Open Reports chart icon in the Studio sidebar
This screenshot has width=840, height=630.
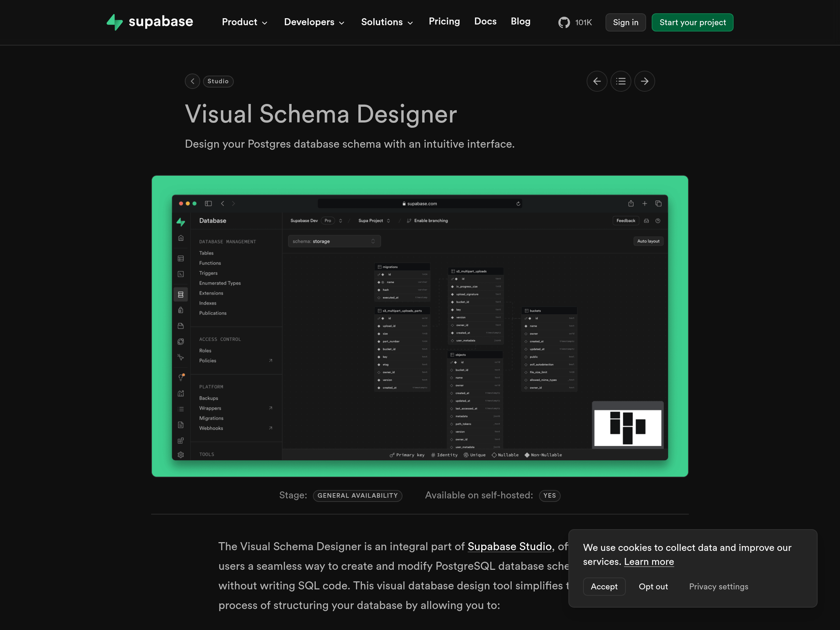tap(181, 393)
